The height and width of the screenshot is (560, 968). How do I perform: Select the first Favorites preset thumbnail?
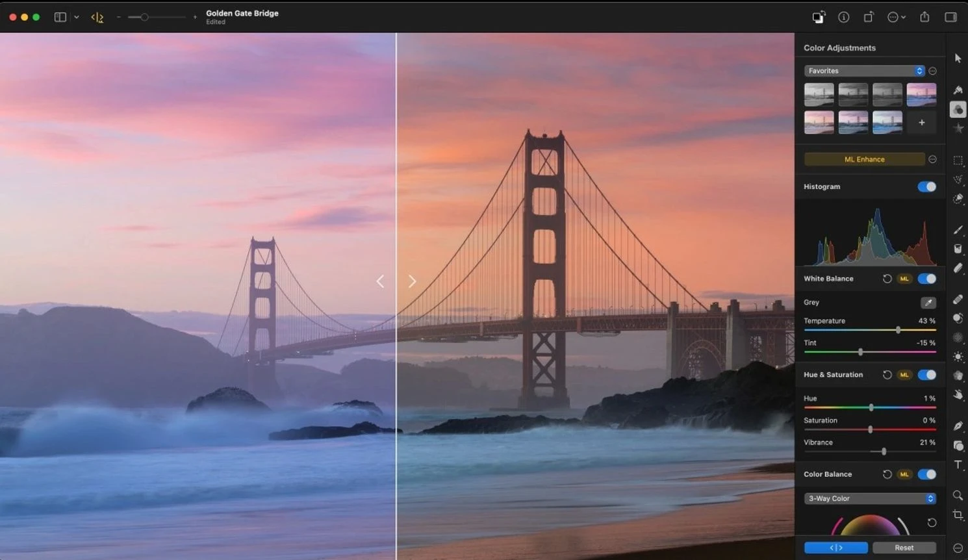(x=819, y=94)
